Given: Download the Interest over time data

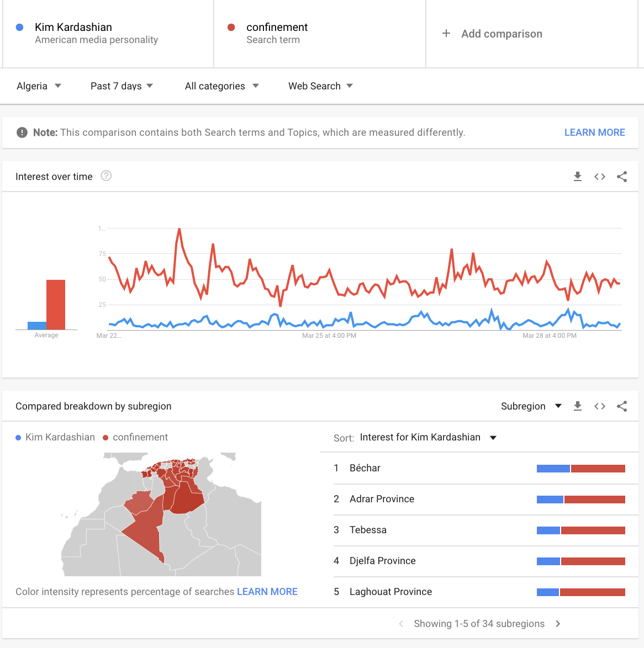Looking at the screenshot, I should (x=578, y=177).
